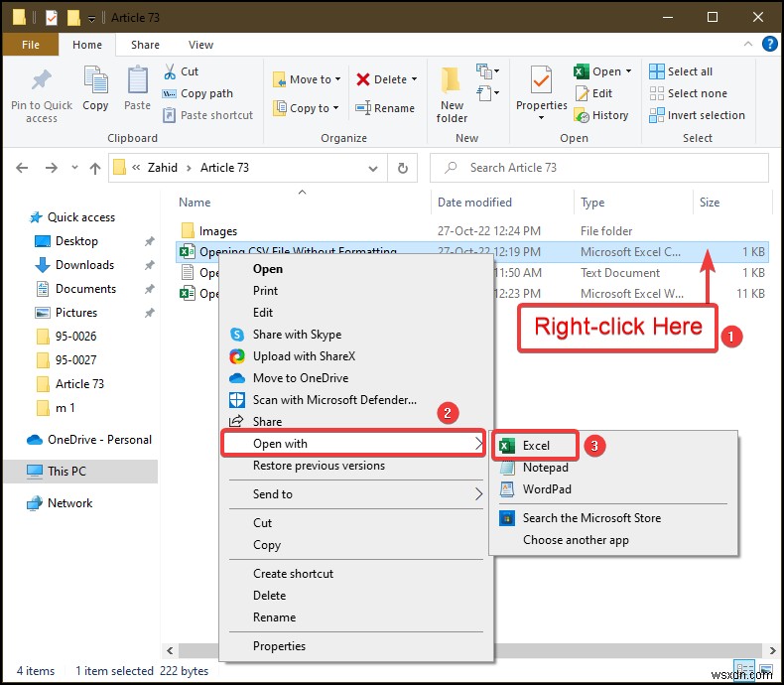Expand the ribbon Open dropdown arrow
This screenshot has width=784, height=685.
pos(628,71)
